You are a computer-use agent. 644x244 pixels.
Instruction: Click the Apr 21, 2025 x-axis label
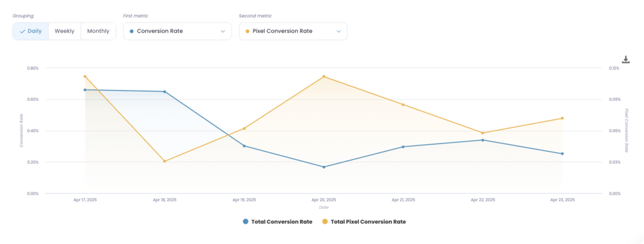click(403, 200)
